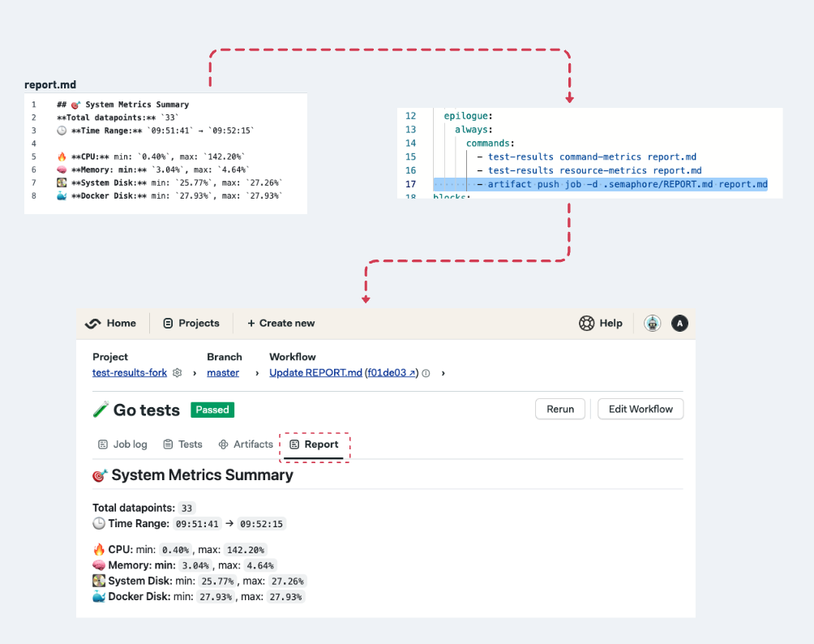The image size is (814, 644).
Task: Click the plus icon beside Create new
Action: (251, 323)
